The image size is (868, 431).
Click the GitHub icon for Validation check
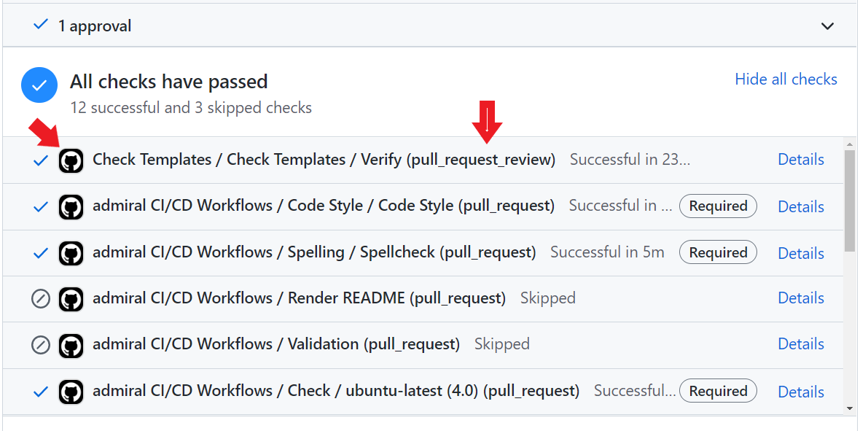click(x=71, y=344)
